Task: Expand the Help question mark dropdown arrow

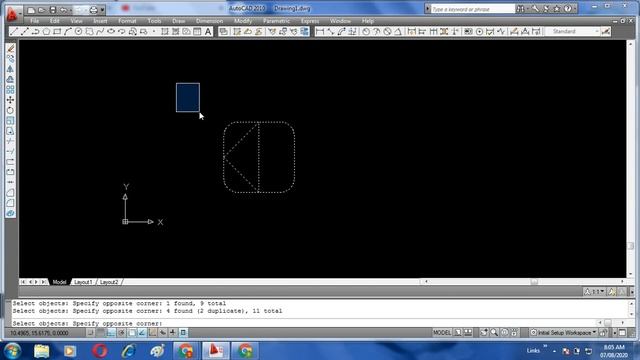Action: 574,9
